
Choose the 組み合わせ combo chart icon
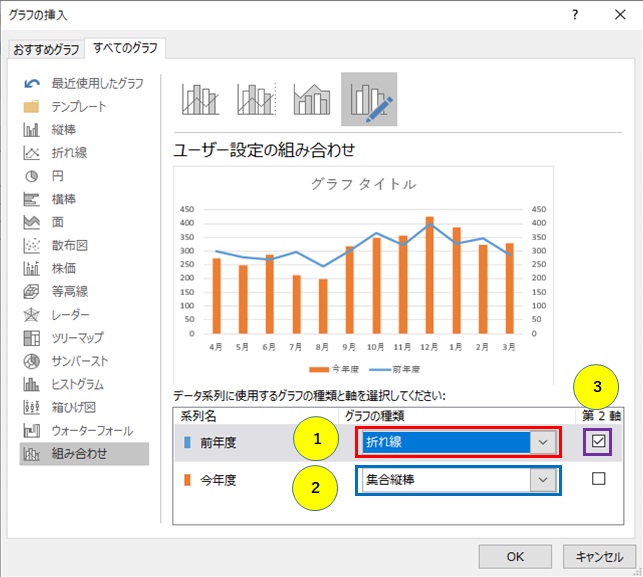[32, 454]
